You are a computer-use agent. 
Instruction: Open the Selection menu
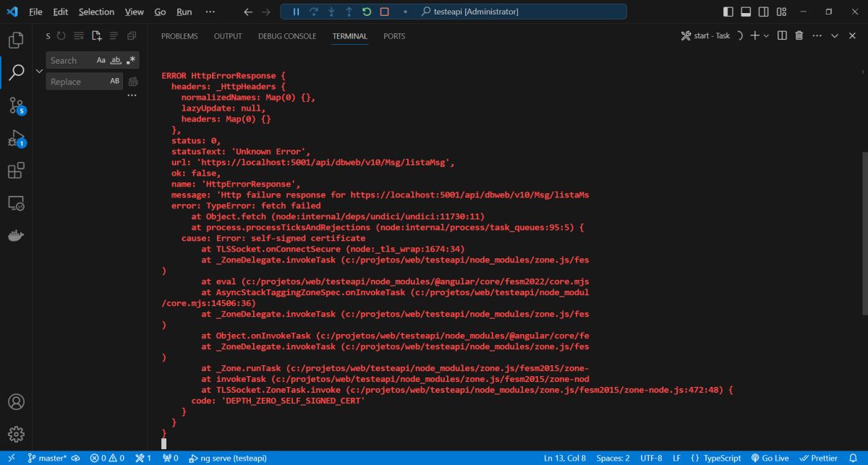click(x=96, y=12)
